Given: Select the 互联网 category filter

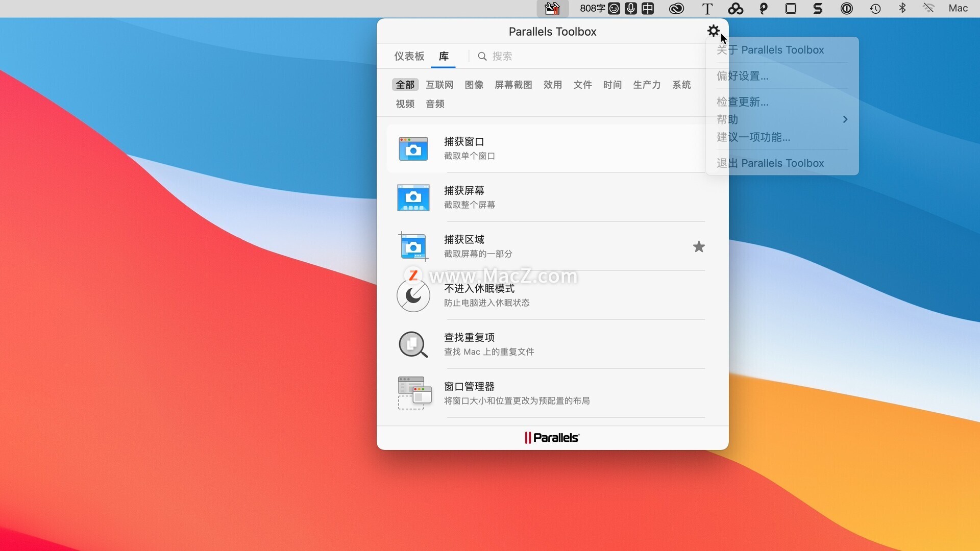Looking at the screenshot, I should [x=439, y=85].
